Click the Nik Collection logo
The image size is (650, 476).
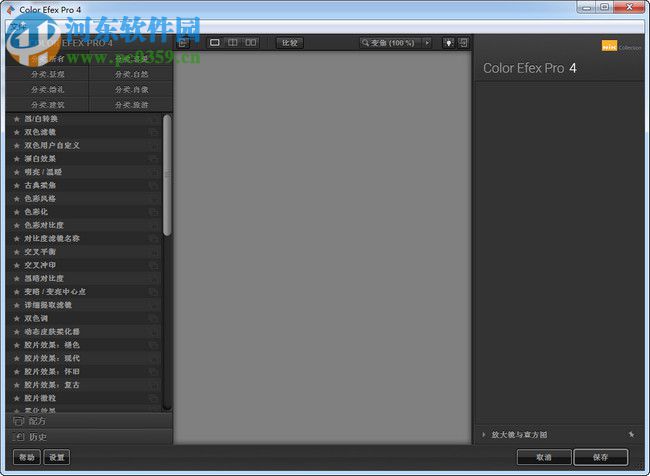coord(621,46)
